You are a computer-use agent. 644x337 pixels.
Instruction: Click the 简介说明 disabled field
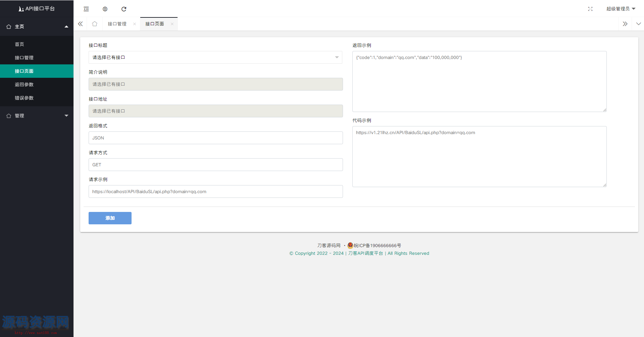[215, 84]
